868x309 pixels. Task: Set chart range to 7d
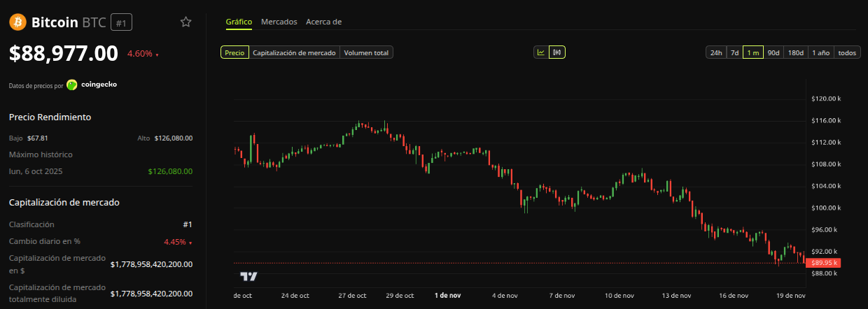tap(734, 52)
